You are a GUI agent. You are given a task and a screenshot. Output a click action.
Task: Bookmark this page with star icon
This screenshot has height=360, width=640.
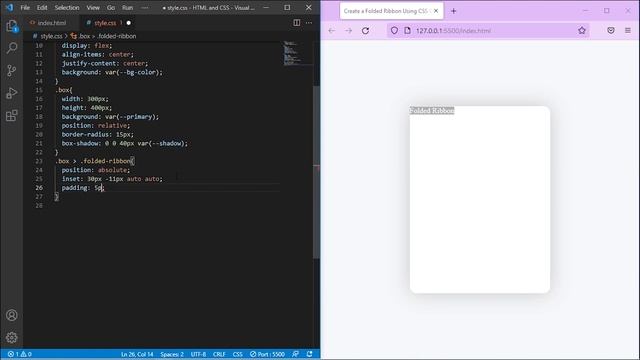[582, 30]
